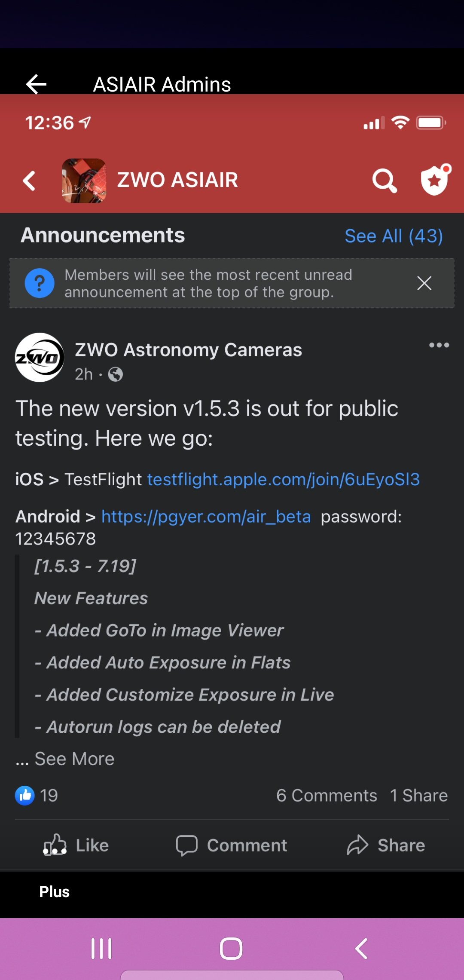
Task: Tap the blue question mark help icon
Action: click(x=40, y=283)
